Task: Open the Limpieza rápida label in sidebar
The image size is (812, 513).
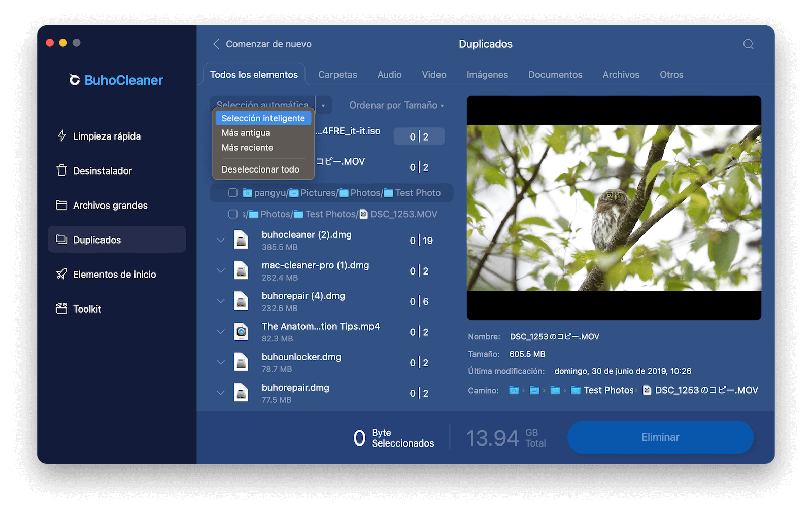Action: [x=107, y=136]
